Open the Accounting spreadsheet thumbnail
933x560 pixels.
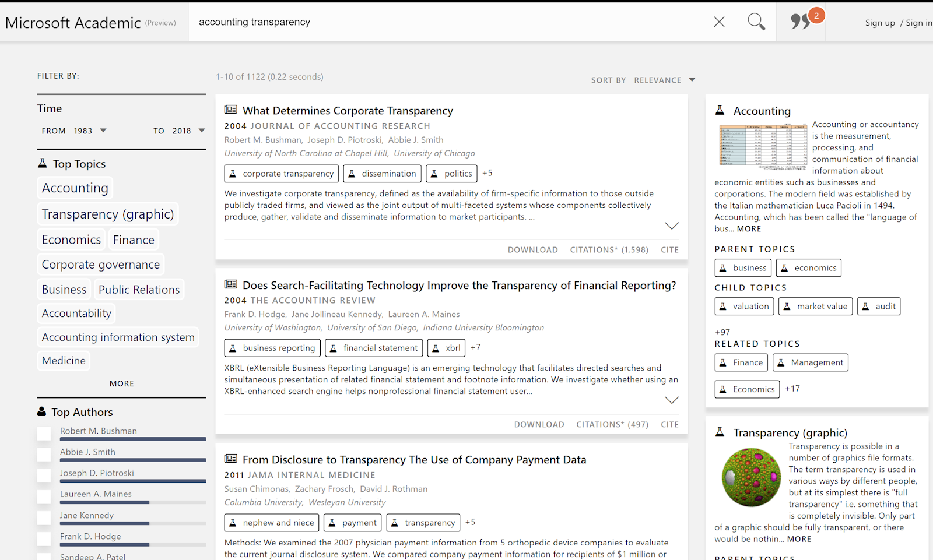[x=763, y=146]
